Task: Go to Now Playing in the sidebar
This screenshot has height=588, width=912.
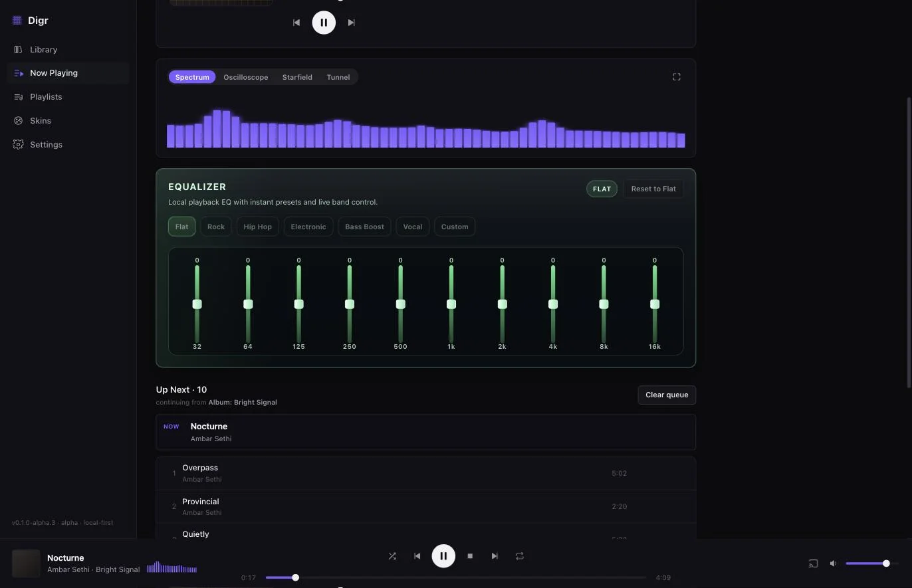Action: point(68,73)
